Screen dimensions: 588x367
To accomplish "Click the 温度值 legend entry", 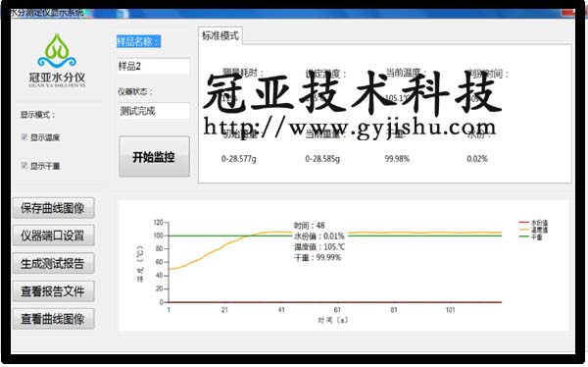I will [533, 230].
